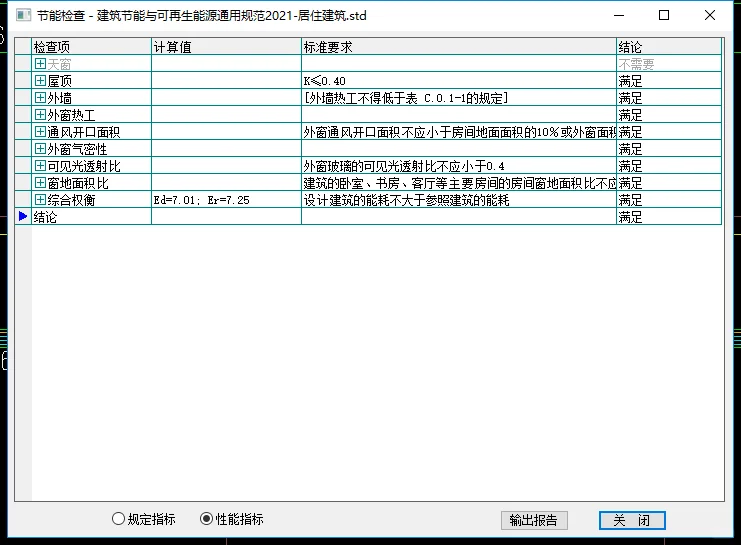Screen dimensions: 741x545
Task: Click the 输出报告 button
Action: point(534,520)
